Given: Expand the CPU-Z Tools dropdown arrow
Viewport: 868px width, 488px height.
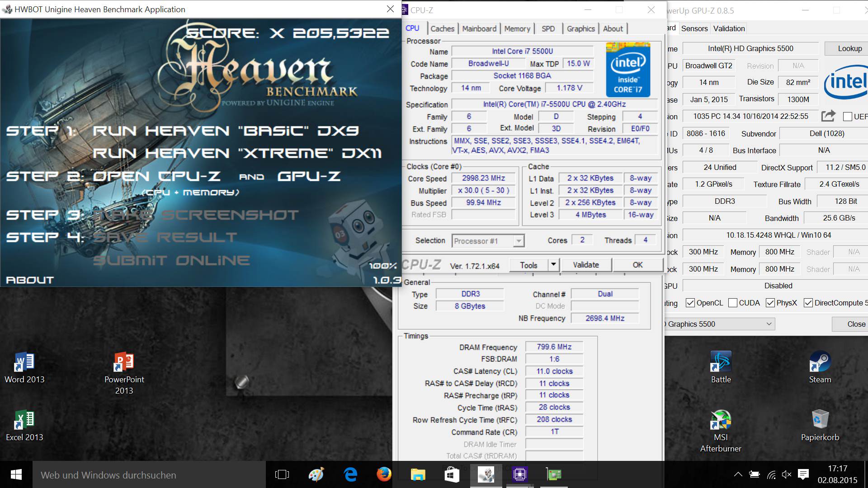Looking at the screenshot, I should pyautogui.click(x=553, y=265).
